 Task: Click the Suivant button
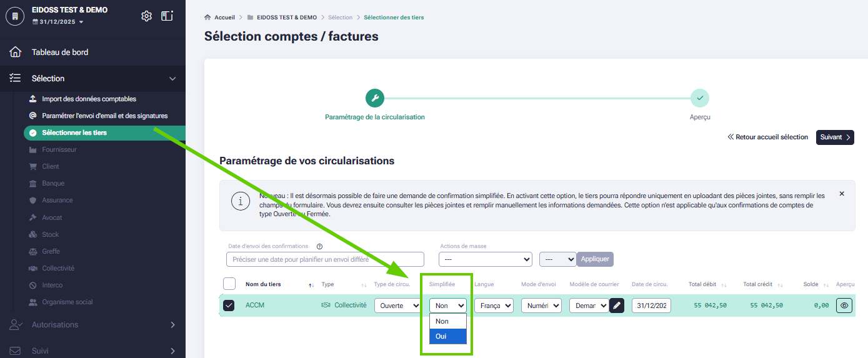pos(835,137)
